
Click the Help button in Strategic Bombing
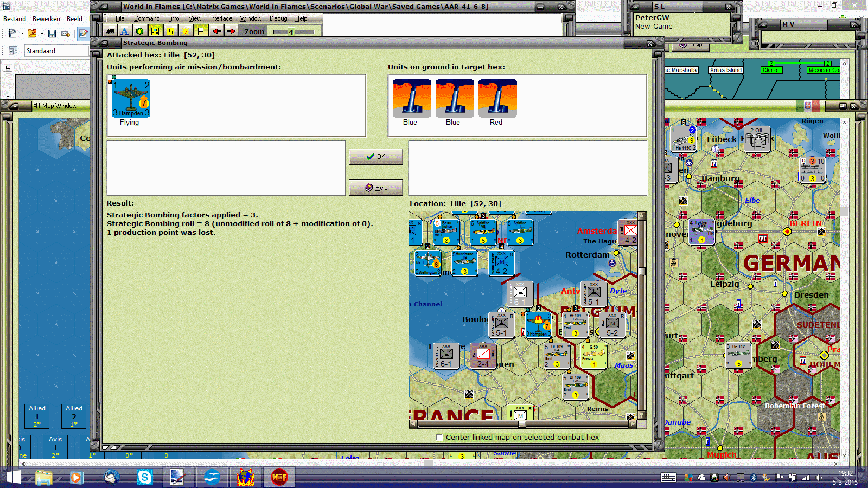[x=375, y=188]
